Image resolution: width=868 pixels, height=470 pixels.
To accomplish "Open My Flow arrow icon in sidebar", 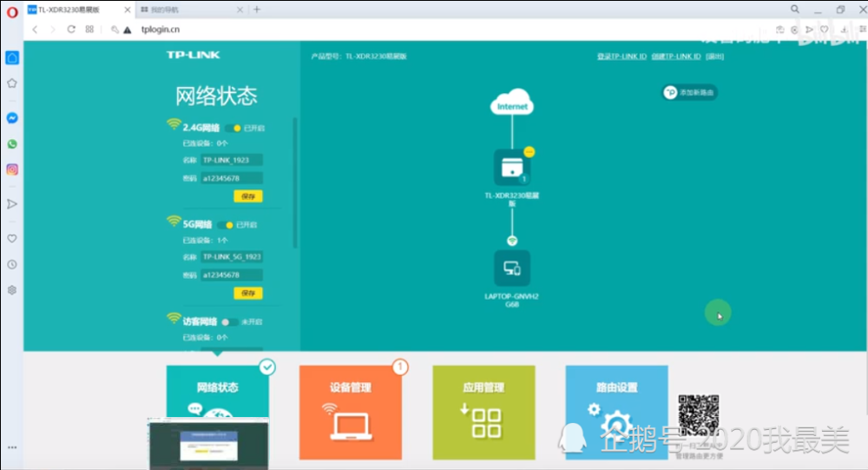I will [x=12, y=204].
